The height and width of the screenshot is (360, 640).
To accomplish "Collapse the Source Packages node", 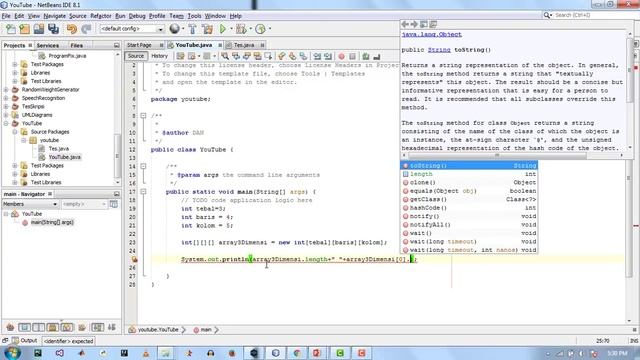I will pyautogui.click(x=15, y=132).
